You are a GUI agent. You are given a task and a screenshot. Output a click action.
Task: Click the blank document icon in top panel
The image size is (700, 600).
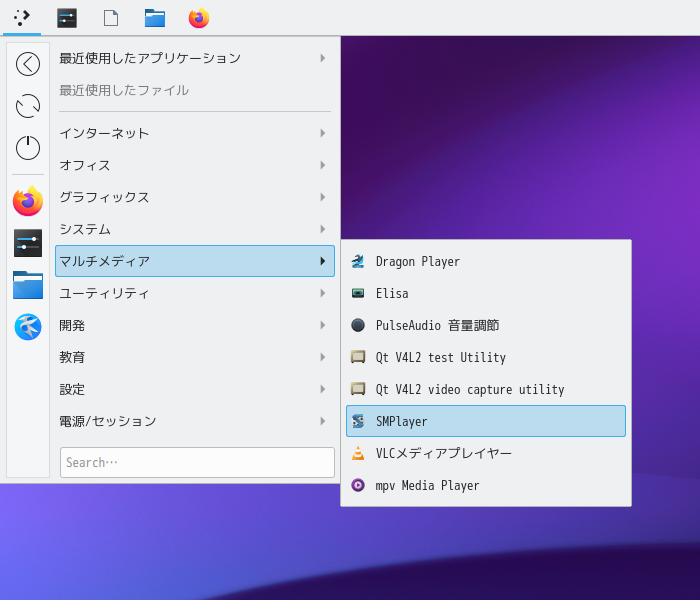111,18
